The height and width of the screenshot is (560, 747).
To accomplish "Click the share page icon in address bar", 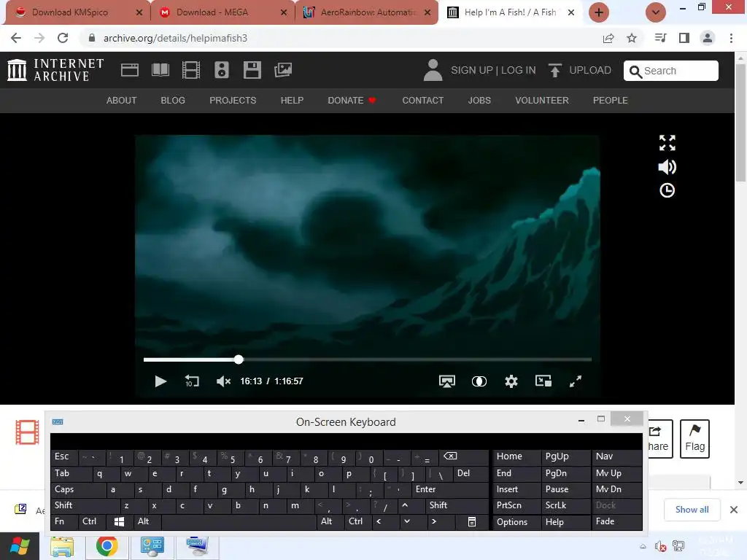I will point(608,38).
